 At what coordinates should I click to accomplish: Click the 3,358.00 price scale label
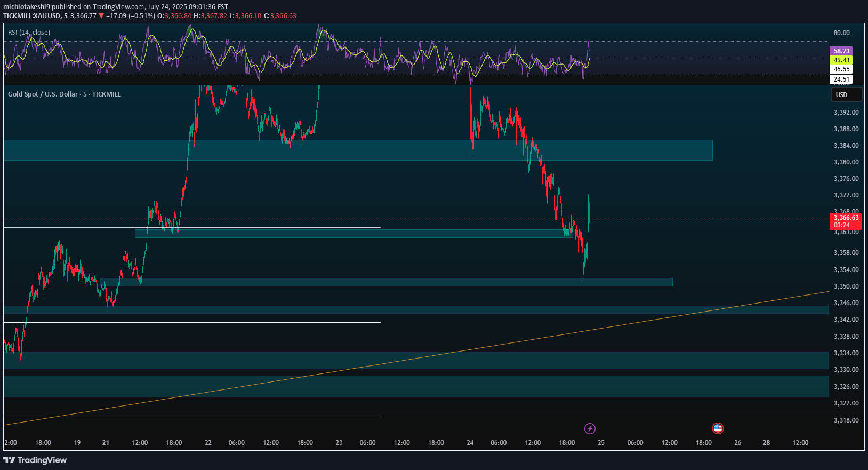click(846, 253)
